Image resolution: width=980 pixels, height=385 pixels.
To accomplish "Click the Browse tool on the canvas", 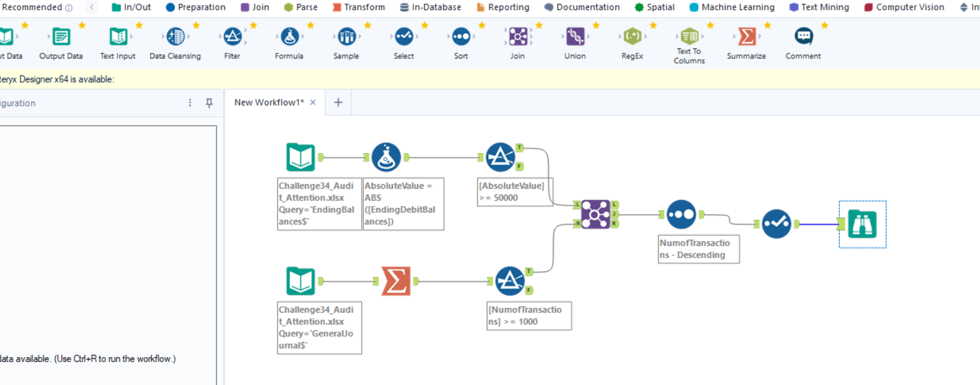I will click(862, 224).
